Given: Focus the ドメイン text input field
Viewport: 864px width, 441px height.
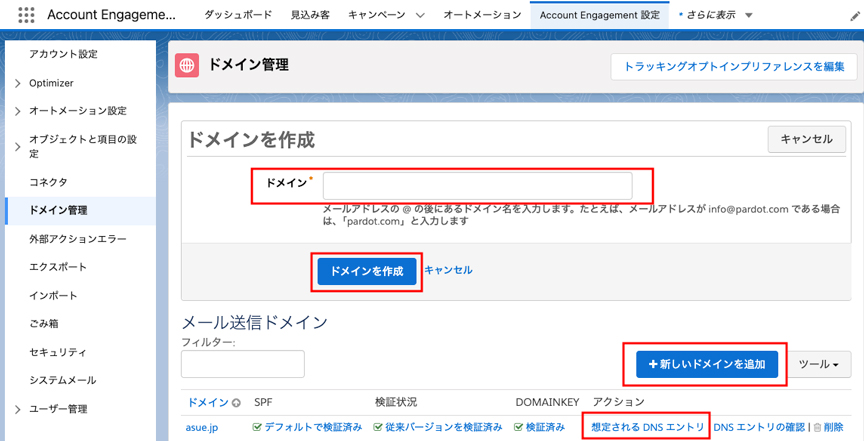Looking at the screenshot, I should (477, 186).
